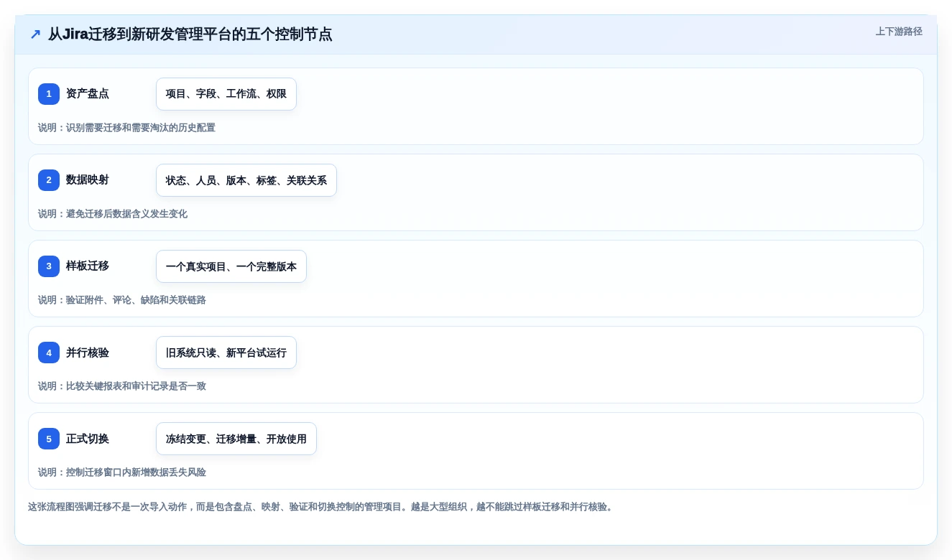
Task: Click the summary paragraph starting 这张流程图强调
Action: click(320, 507)
